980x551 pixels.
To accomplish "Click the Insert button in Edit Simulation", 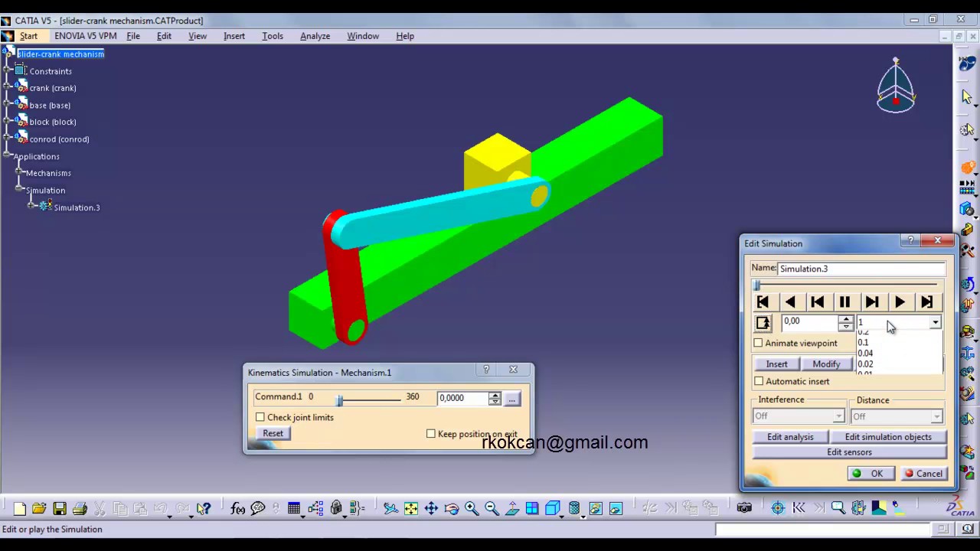I will [776, 364].
